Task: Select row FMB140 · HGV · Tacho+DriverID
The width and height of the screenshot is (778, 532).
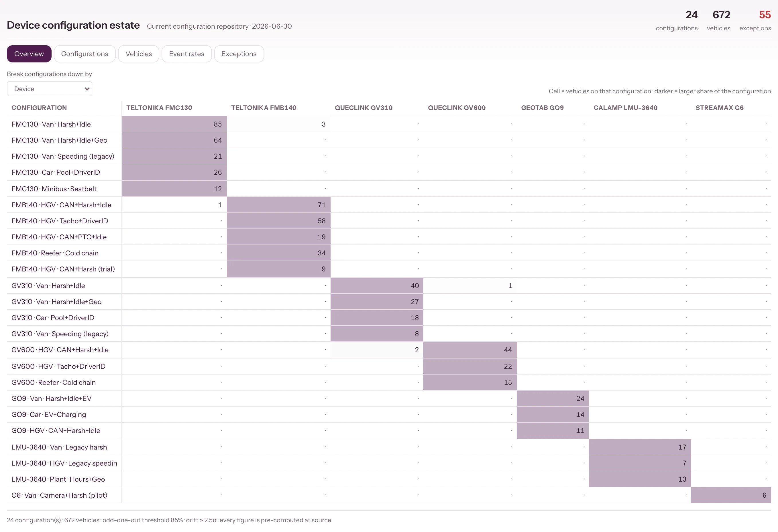Action: 389,221
